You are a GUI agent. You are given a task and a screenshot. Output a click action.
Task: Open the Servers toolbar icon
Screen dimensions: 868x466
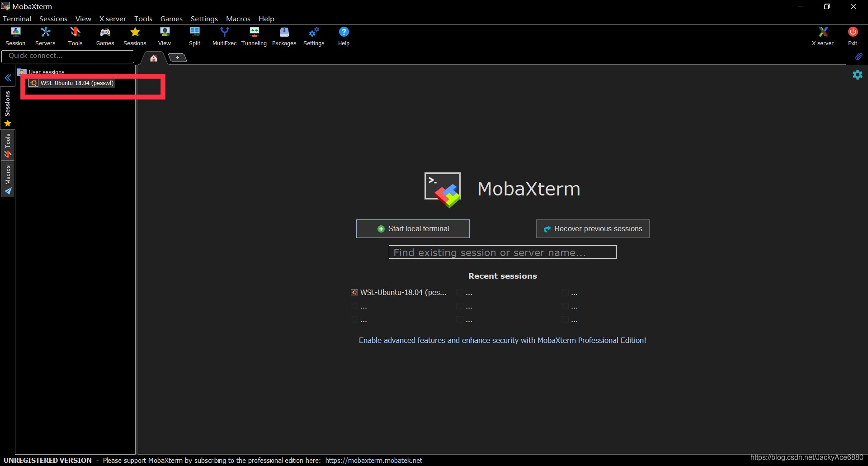point(45,36)
